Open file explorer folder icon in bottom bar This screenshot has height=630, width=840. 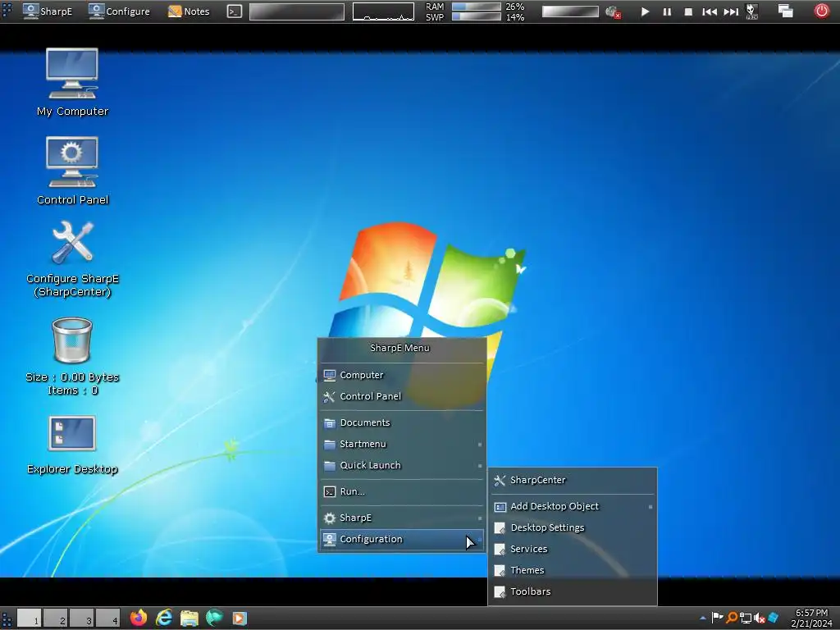[189, 619]
